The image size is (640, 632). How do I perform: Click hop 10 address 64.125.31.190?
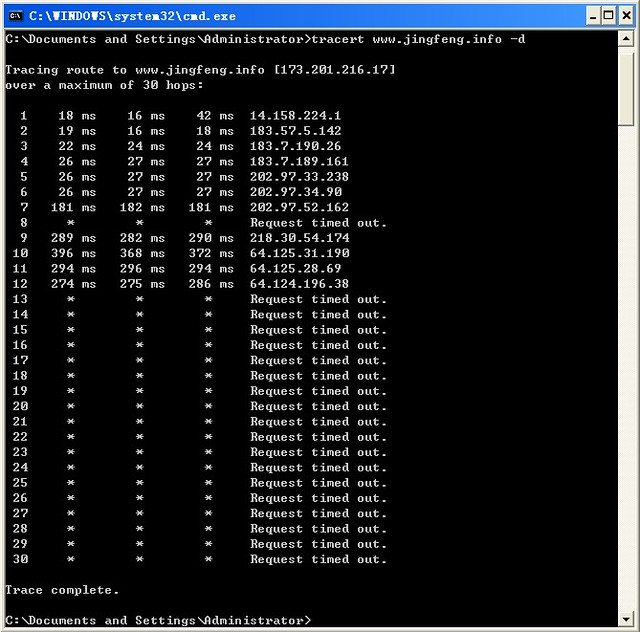300,253
